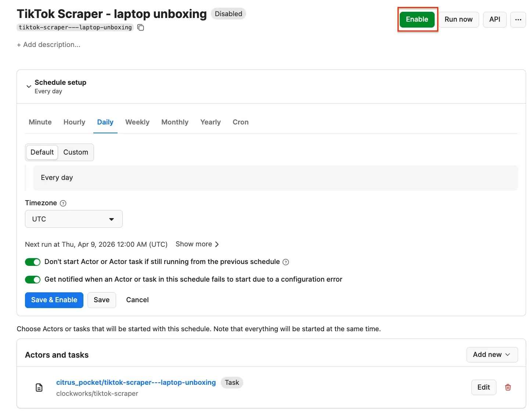Collapse the Schedule setup section

pyautogui.click(x=29, y=87)
